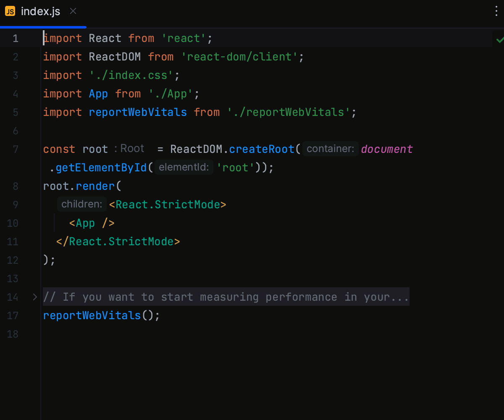Click the reportWebVitals import on line 5

138,112
